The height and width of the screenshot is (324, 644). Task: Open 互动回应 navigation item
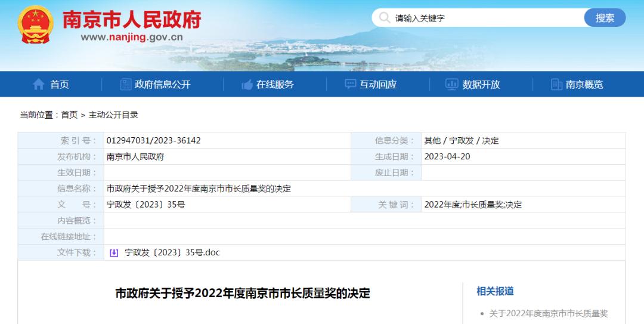[x=378, y=84]
